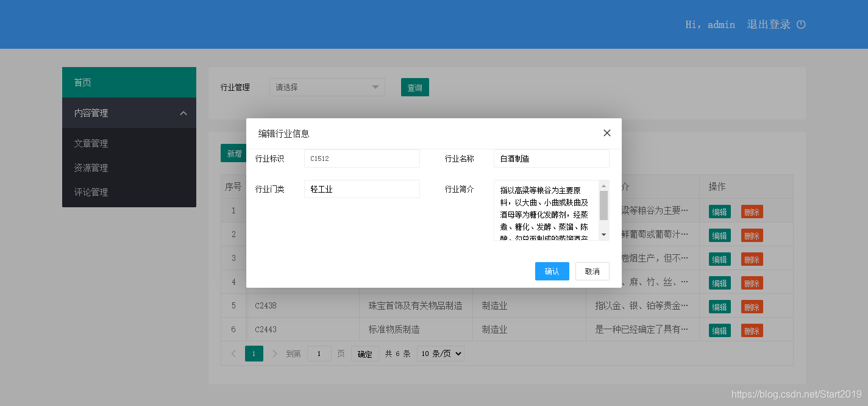Click the C2438 table cell

[x=303, y=305]
